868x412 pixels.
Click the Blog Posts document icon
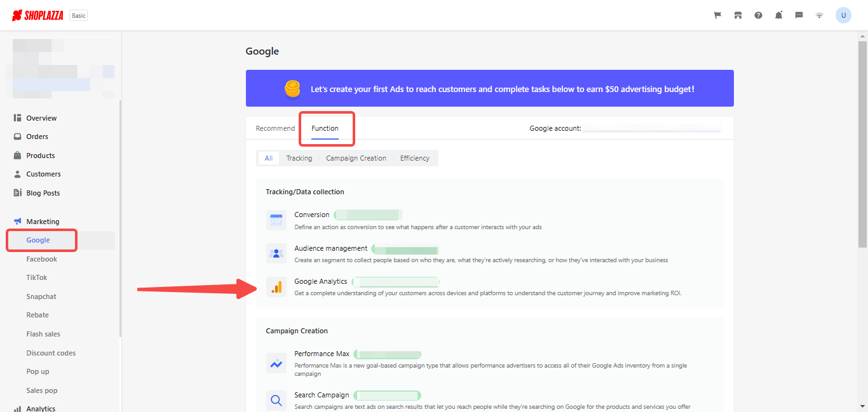[x=18, y=193]
